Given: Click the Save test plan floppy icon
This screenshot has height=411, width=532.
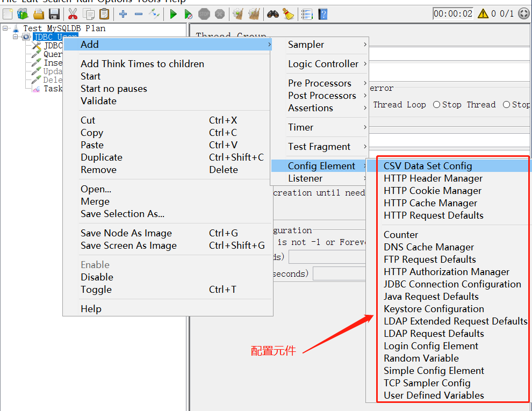Looking at the screenshot, I should [54, 14].
